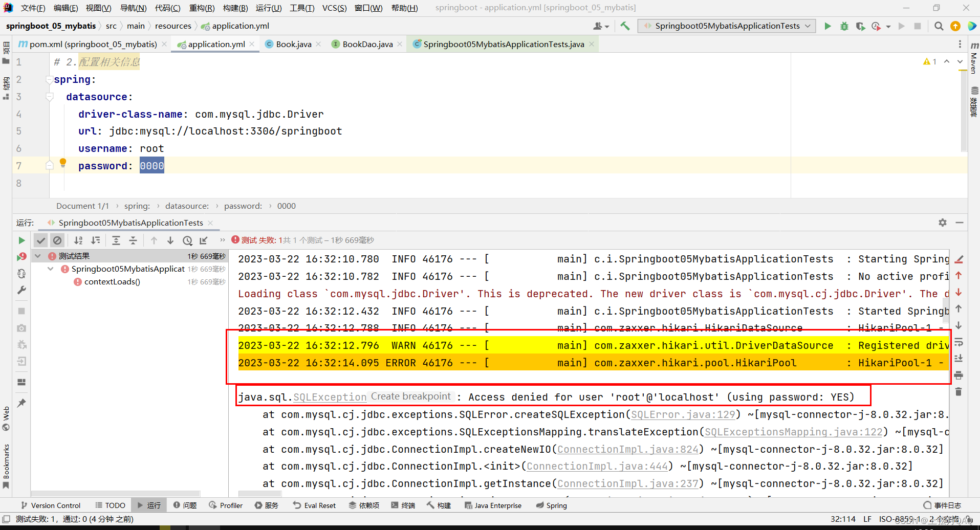Open SQLError.java:129 from the stack trace
The image size is (980, 530).
coord(683,414)
